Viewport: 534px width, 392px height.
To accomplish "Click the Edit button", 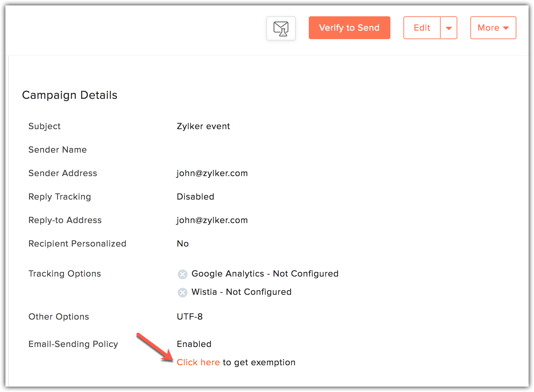I will (x=422, y=28).
